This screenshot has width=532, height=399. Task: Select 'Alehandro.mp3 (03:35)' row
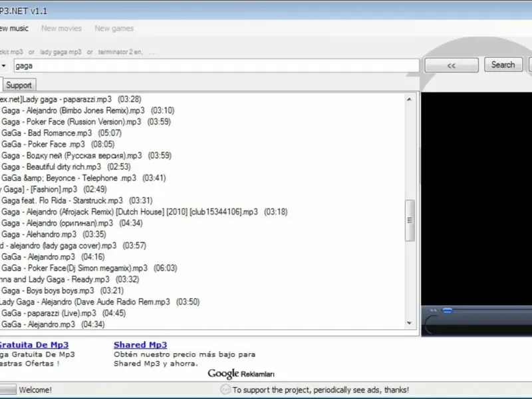click(x=53, y=234)
